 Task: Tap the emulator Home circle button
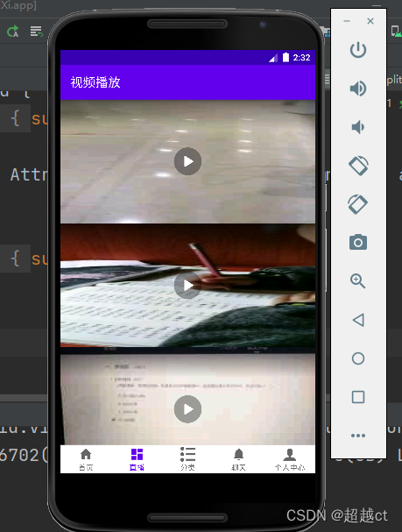pyautogui.click(x=358, y=358)
